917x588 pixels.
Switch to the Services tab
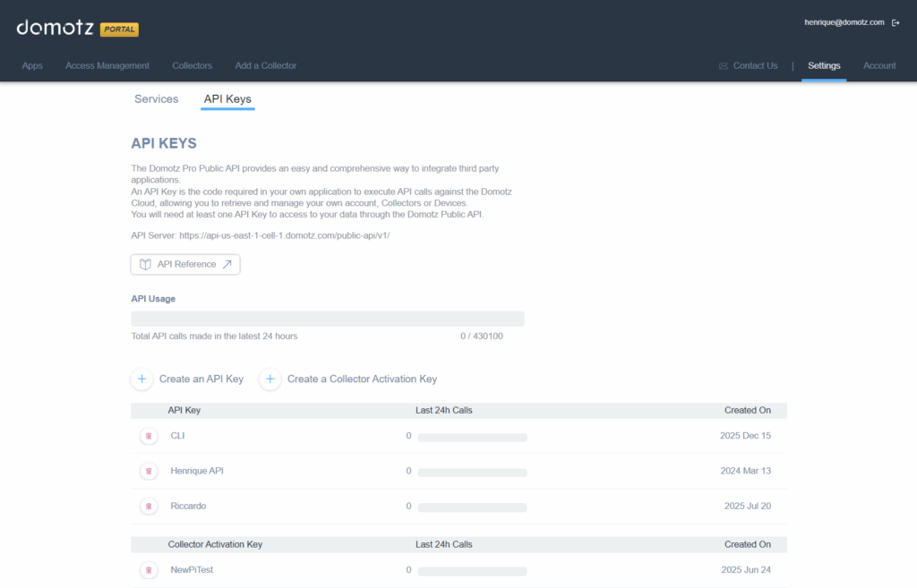156,98
